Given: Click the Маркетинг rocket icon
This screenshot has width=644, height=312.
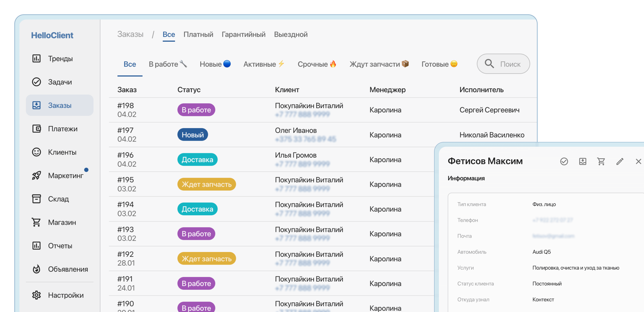Looking at the screenshot, I should pos(36,176).
